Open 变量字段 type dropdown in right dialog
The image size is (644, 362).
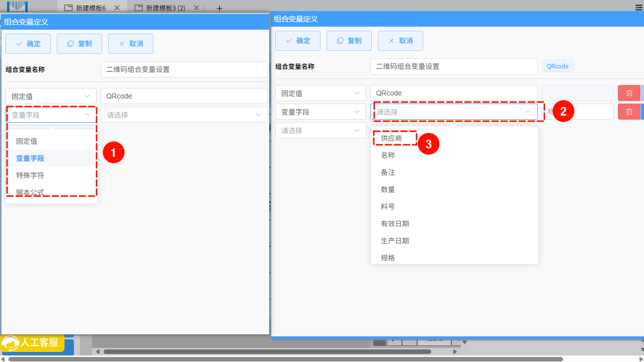click(x=320, y=112)
